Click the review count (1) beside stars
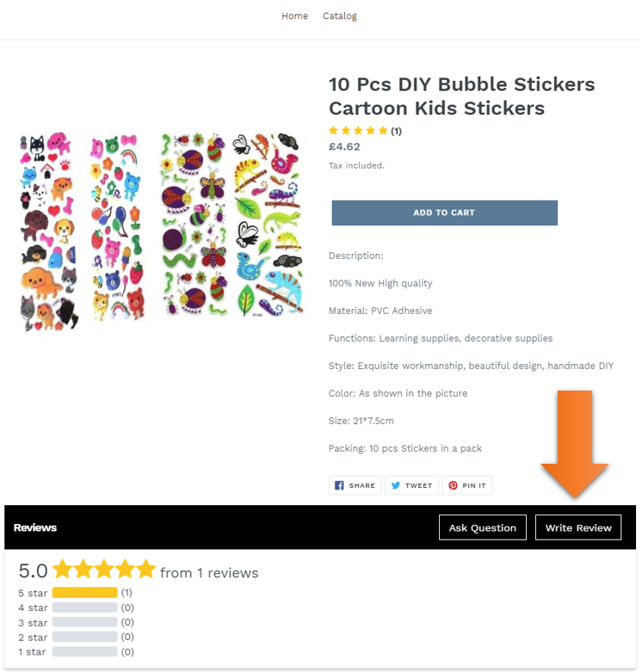The width and height of the screenshot is (642, 672). coord(396,131)
